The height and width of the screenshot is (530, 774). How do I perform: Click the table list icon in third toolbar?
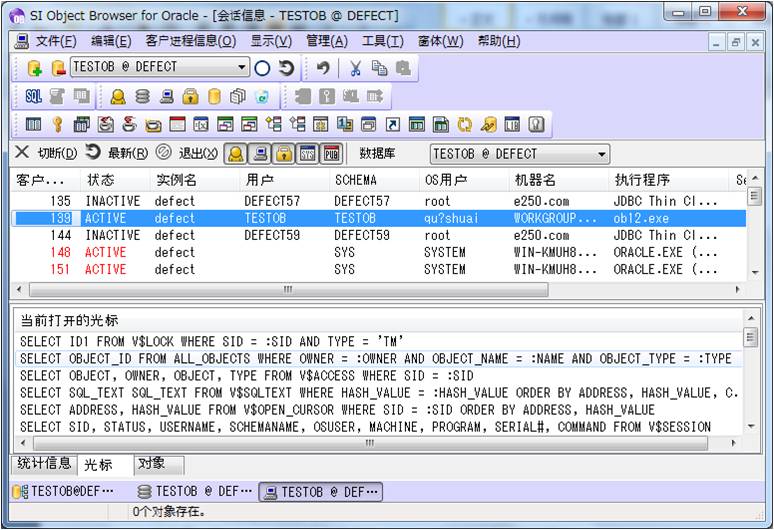(33, 125)
